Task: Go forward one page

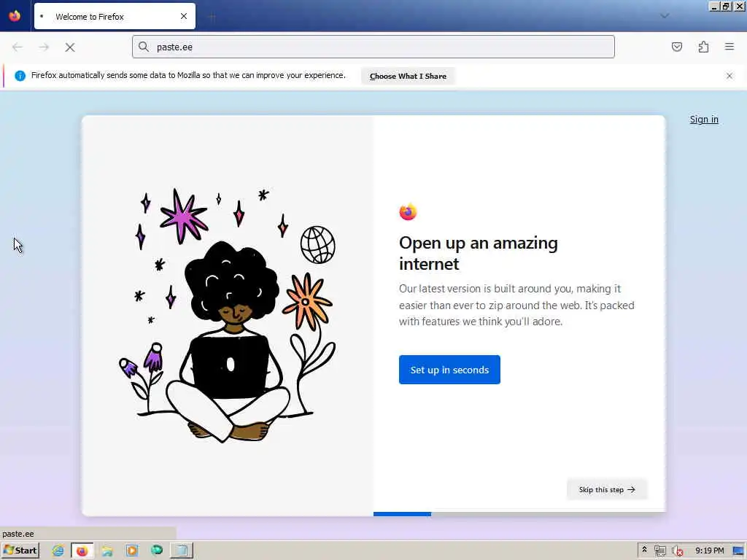Action: pos(44,47)
